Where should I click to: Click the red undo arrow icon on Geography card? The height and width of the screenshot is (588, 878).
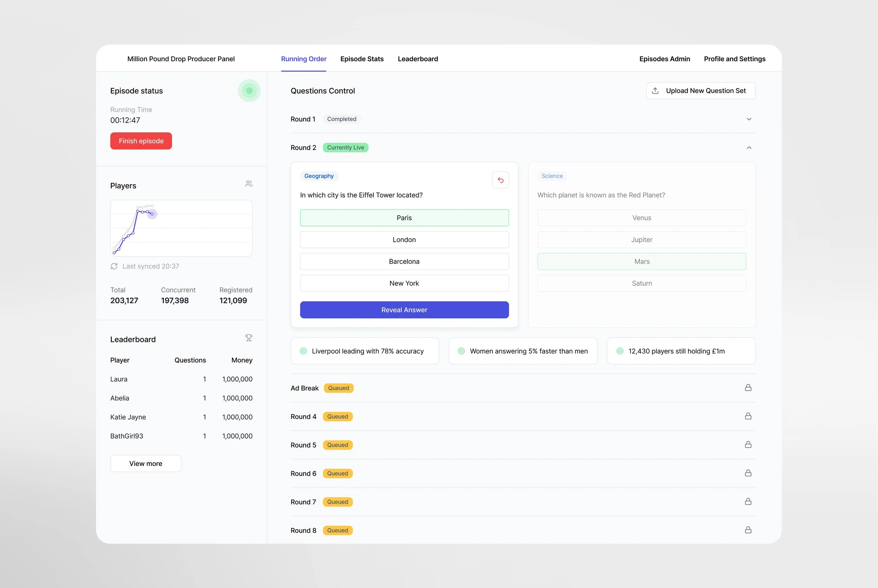pos(500,180)
